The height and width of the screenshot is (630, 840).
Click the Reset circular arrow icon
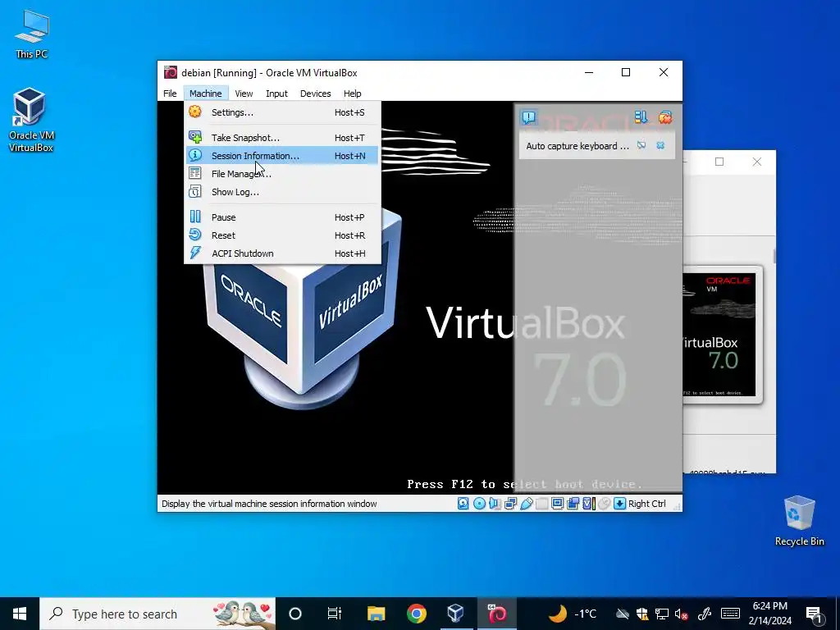tap(195, 235)
